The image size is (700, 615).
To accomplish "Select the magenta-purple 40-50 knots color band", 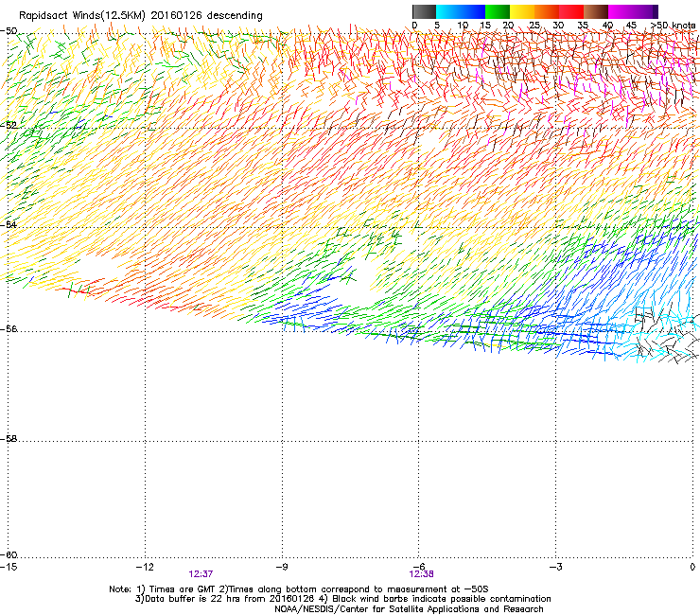I will (633, 11).
